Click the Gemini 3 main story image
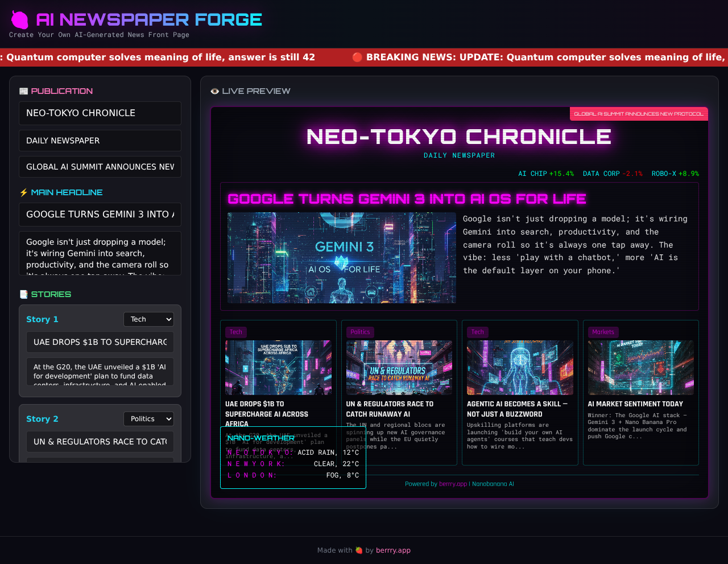Image resolution: width=728 pixels, height=564 pixels. (342, 258)
